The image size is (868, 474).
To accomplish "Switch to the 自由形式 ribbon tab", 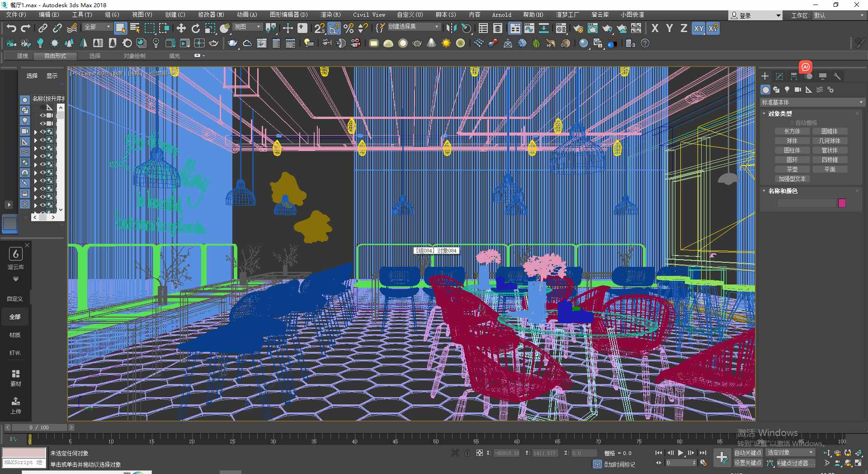I will [x=55, y=56].
